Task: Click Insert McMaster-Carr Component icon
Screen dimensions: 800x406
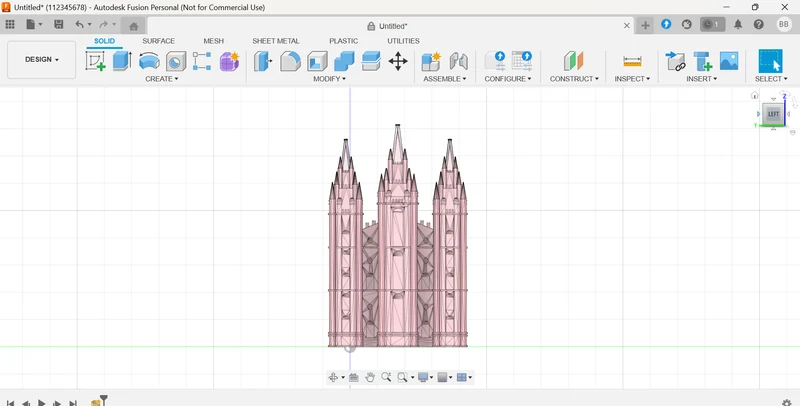Action: point(703,61)
